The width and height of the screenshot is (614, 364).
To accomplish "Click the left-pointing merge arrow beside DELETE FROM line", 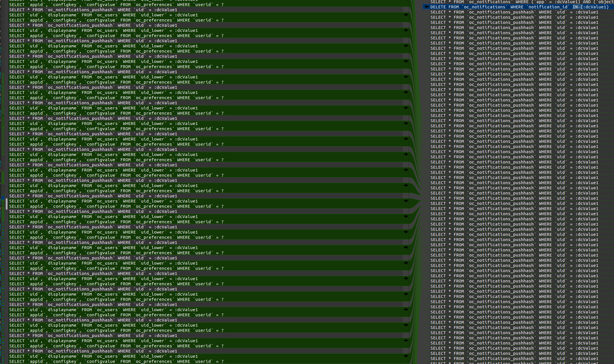I will click(x=427, y=7).
